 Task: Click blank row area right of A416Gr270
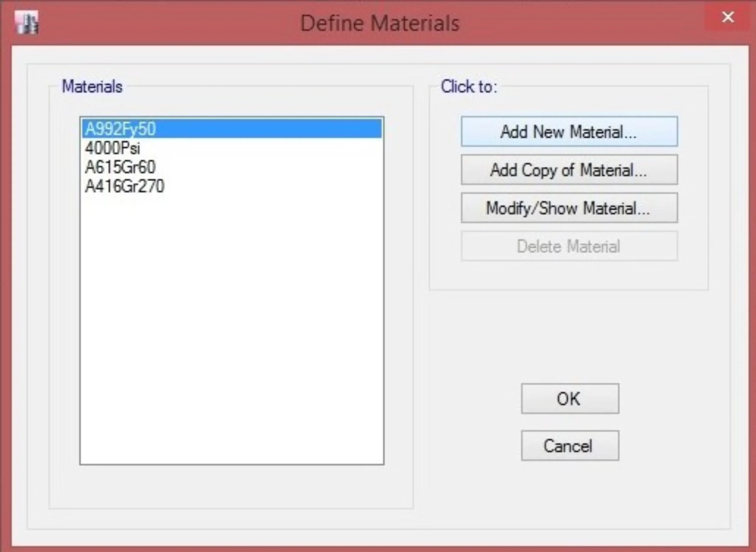point(267,186)
